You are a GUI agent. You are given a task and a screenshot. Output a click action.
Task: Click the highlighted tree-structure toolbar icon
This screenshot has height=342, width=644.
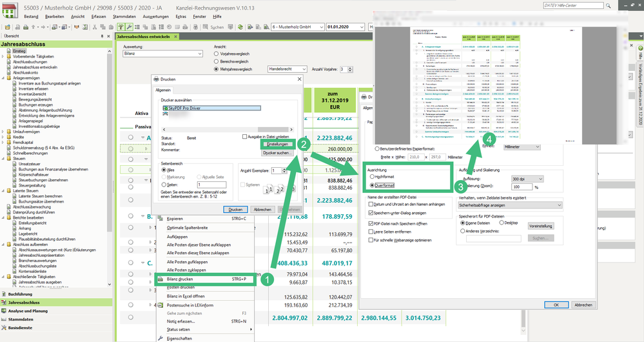tap(121, 26)
